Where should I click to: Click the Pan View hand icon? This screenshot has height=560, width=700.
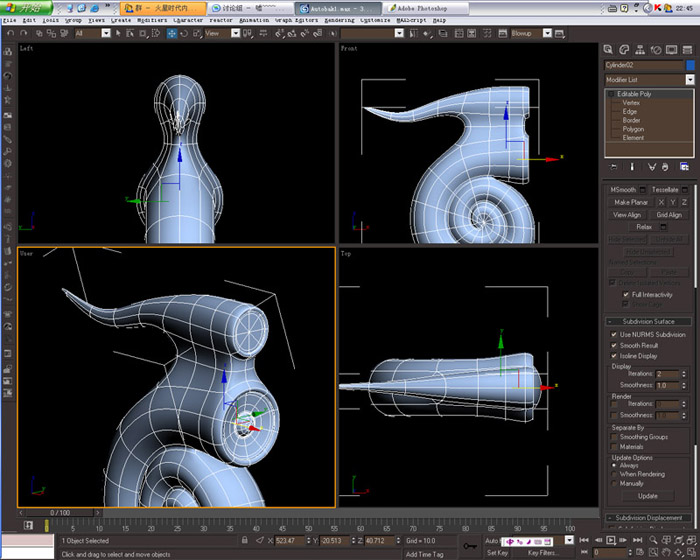(666, 552)
